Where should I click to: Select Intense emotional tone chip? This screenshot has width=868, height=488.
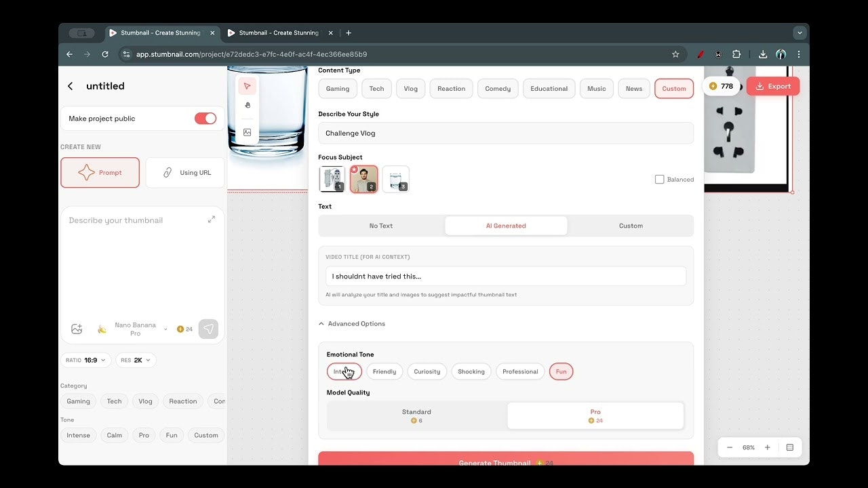click(x=344, y=371)
